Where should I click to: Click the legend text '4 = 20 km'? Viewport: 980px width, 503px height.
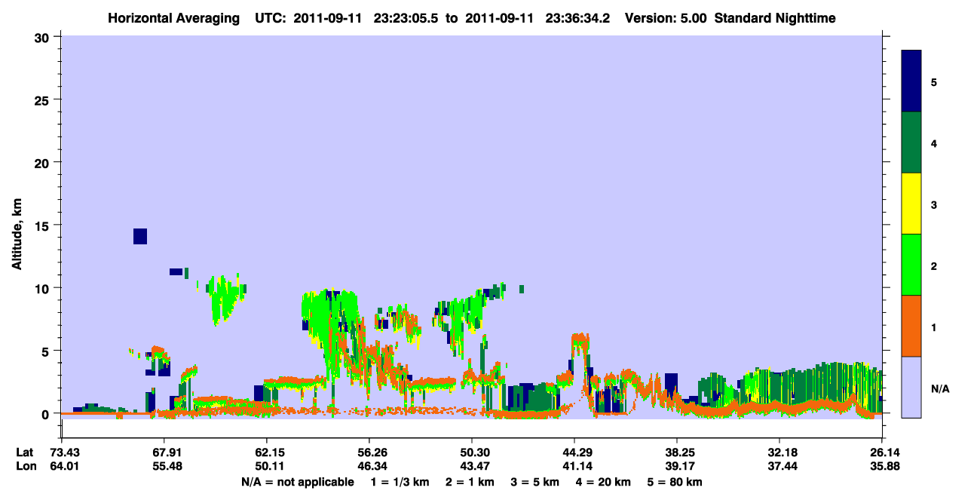coord(604,482)
